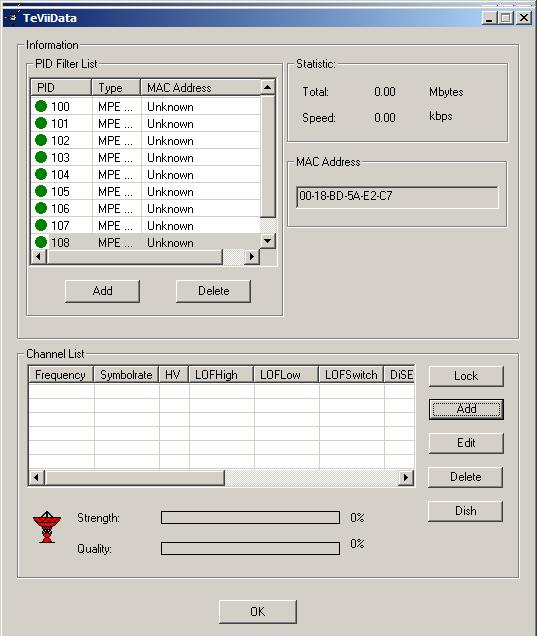The image size is (537, 636).
Task: Click PID list scroll up arrow
Action: pyautogui.click(x=267, y=87)
